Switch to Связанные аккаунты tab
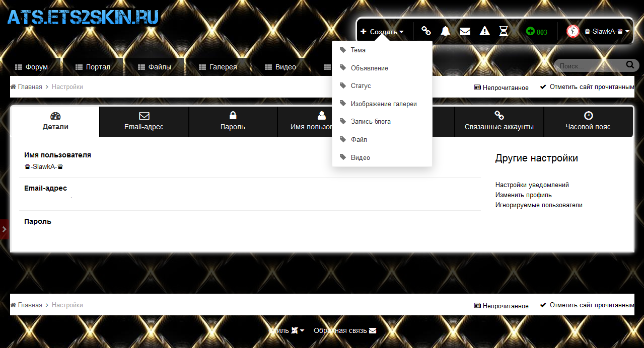Image resolution: width=644 pixels, height=348 pixels. [x=499, y=122]
